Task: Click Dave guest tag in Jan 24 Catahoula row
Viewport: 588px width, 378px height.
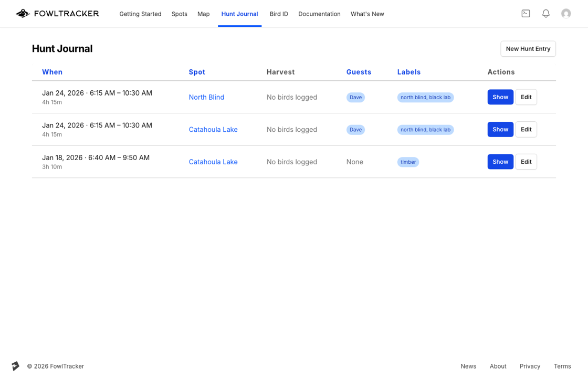Action: click(x=355, y=129)
